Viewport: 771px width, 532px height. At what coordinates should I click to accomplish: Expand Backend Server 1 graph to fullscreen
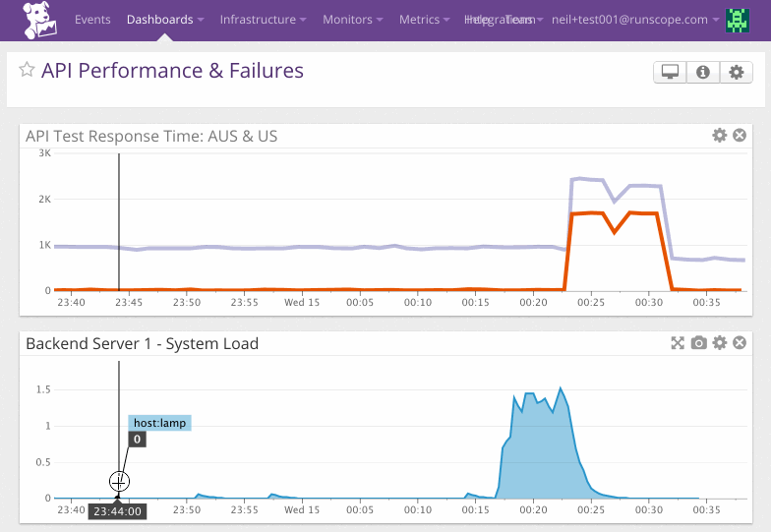[678, 342]
